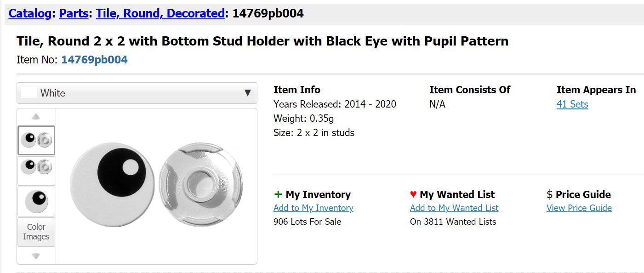Open the Color Images button
The height and width of the screenshot is (273, 644).
pyautogui.click(x=36, y=232)
